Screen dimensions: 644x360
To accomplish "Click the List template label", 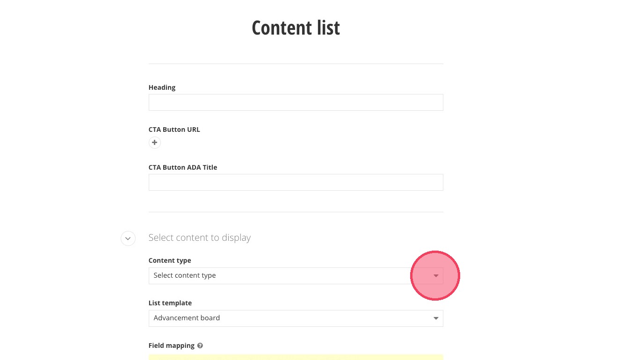I will pyautogui.click(x=170, y=303).
